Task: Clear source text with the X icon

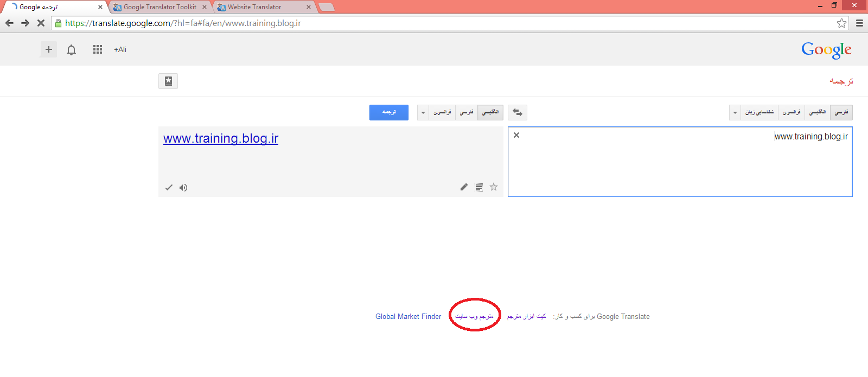Action: pos(516,135)
